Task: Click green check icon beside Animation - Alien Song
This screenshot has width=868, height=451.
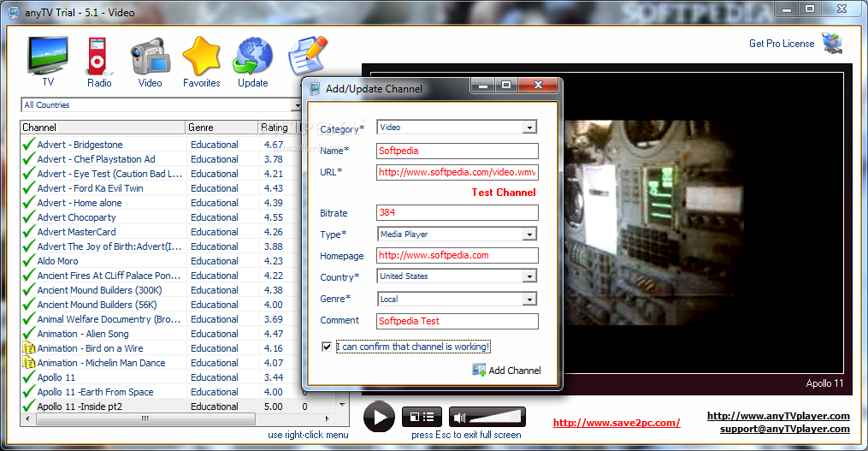Action: click(x=29, y=334)
